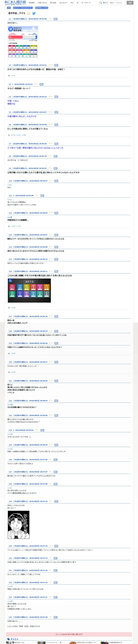Click the >>20 quote link in post 34

click(10, 601)
